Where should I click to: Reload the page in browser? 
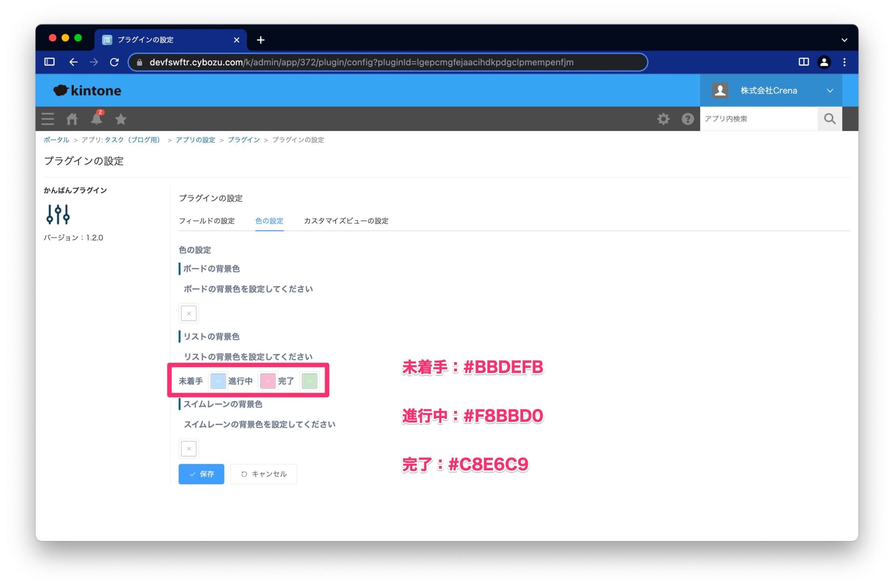coord(114,62)
